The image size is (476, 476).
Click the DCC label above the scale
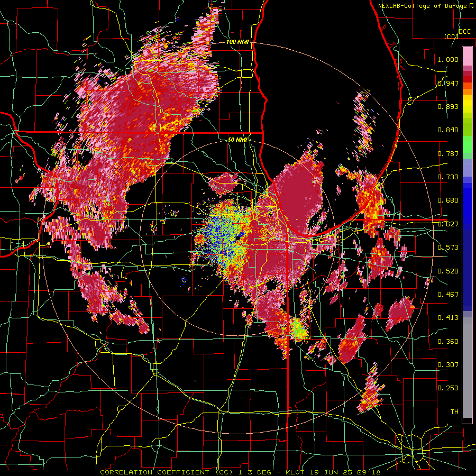coord(465,32)
